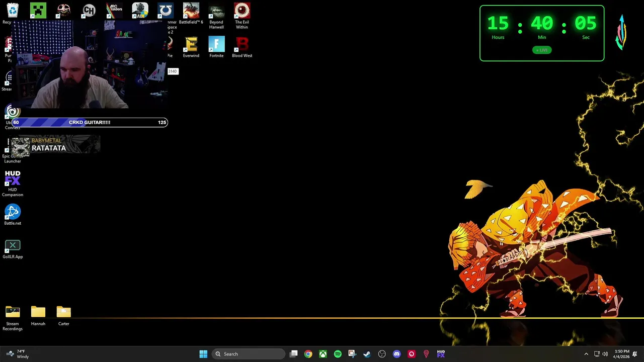
Task: Open Discord from the taskbar
Action: coord(396,354)
